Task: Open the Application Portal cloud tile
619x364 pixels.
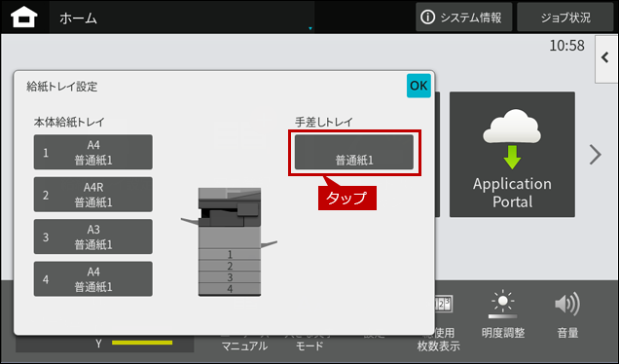Action: tap(512, 155)
